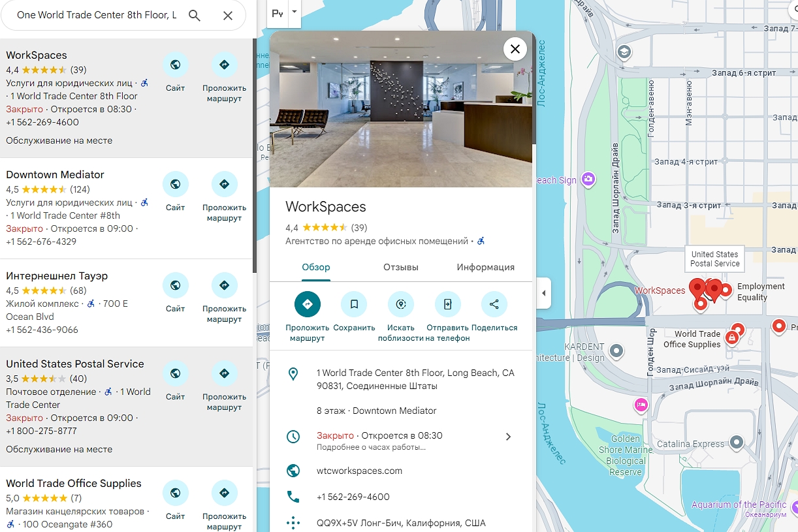Image resolution: width=798 pixels, height=532 pixels.
Task: Open the website icon for Downtown Mediator
Action: click(175, 185)
